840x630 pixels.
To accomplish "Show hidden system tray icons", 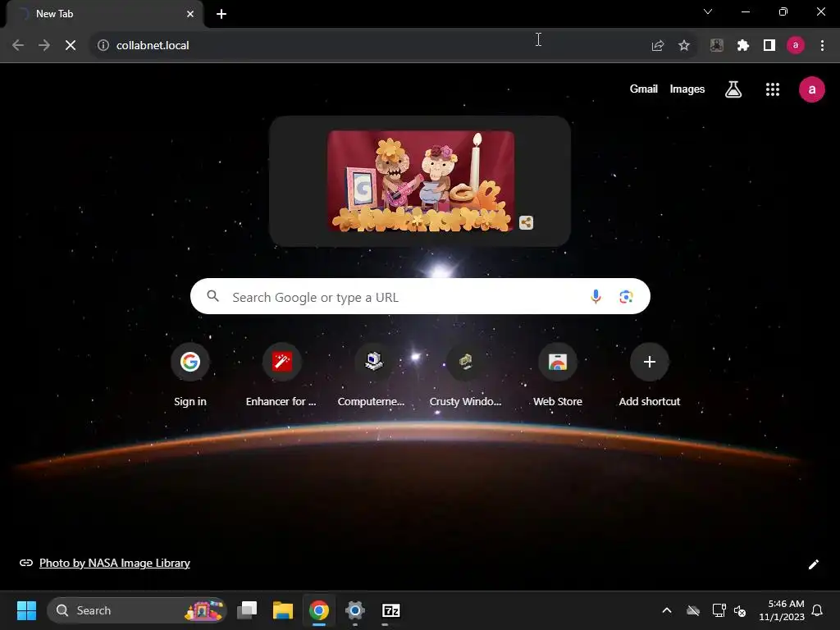I will [x=667, y=610].
